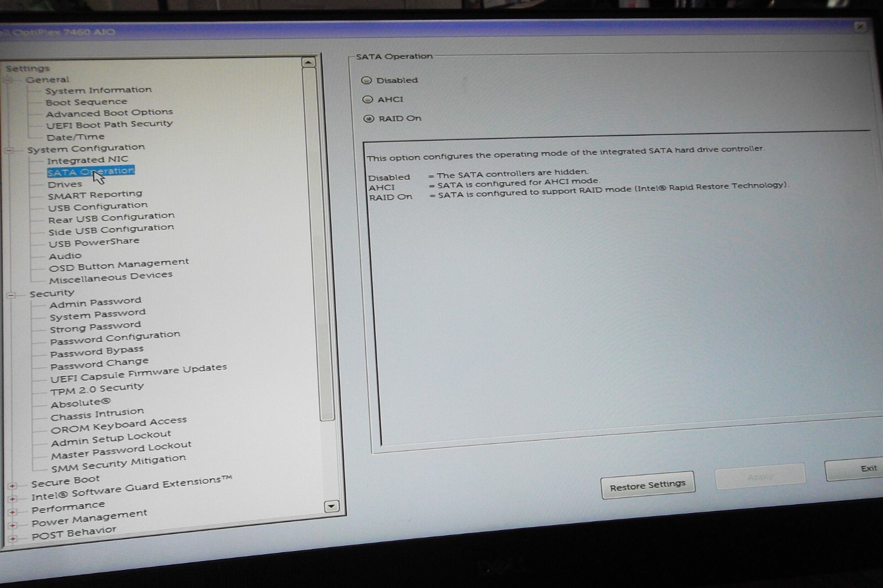Expand the Power Management section
The height and width of the screenshot is (588, 883).
(13, 525)
